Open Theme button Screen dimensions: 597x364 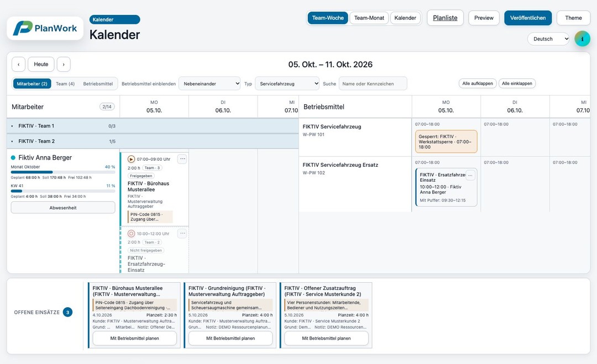coord(573,18)
